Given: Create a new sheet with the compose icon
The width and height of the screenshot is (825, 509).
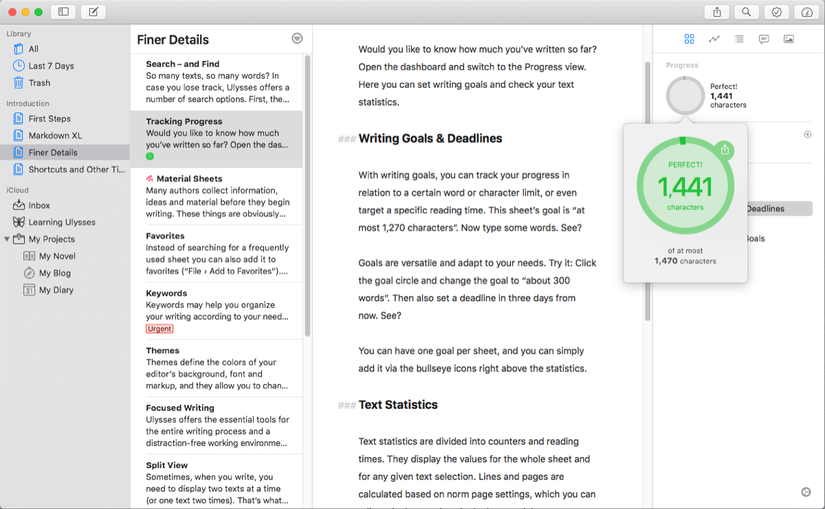Looking at the screenshot, I should tap(93, 12).
